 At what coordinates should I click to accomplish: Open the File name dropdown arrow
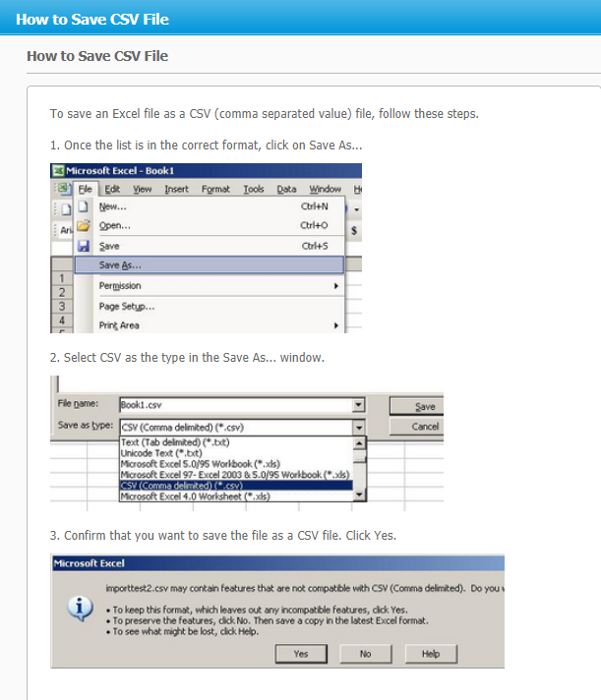tap(358, 405)
